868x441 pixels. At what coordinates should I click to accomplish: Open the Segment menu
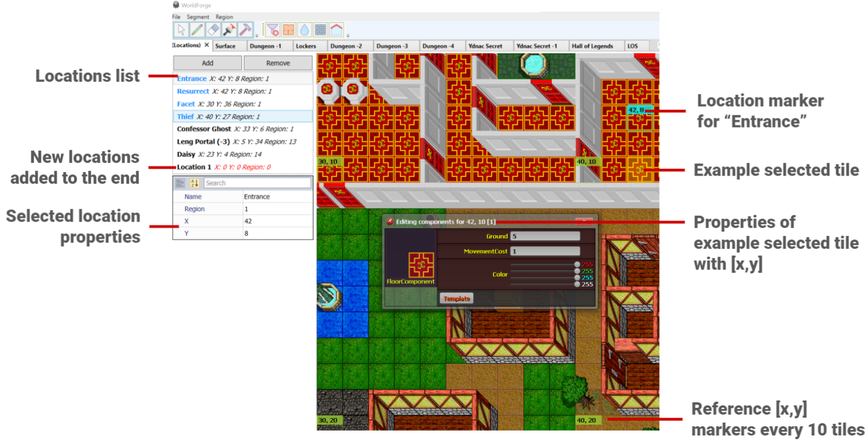(x=198, y=17)
